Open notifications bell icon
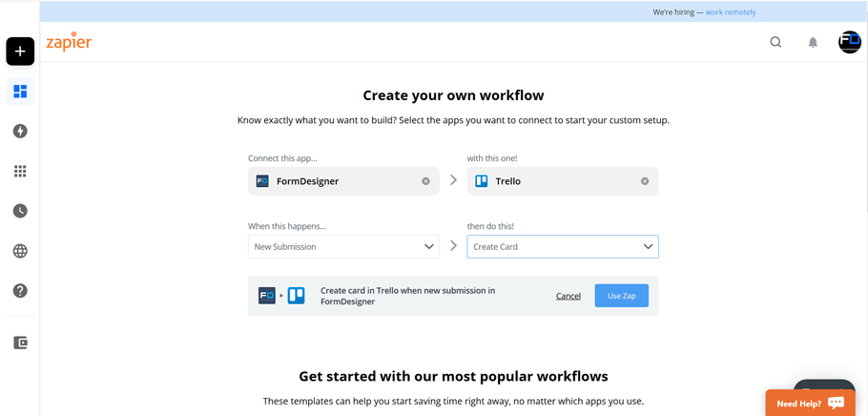The height and width of the screenshot is (416, 868). (x=813, y=42)
